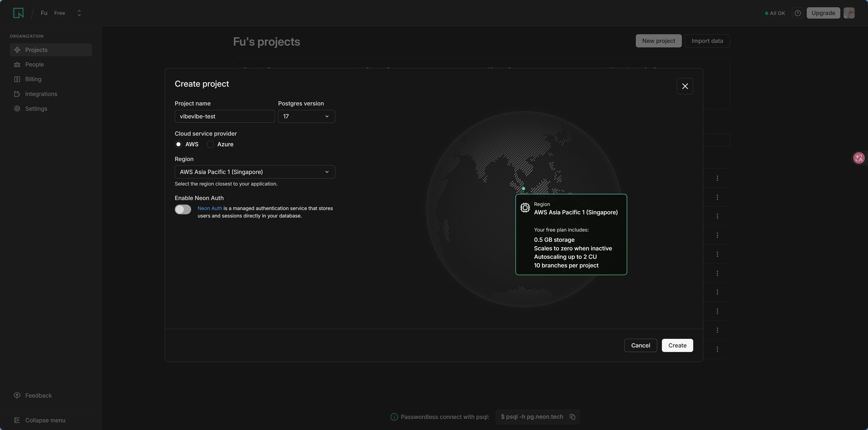Enable the Neon Auth toggle
This screenshot has height=430, width=868.
tap(183, 210)
